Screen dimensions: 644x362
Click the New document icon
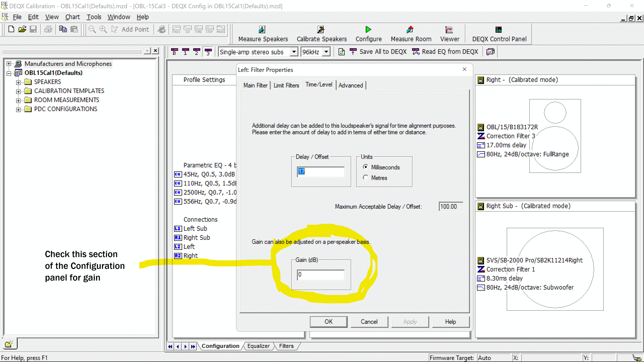point(11,29)
